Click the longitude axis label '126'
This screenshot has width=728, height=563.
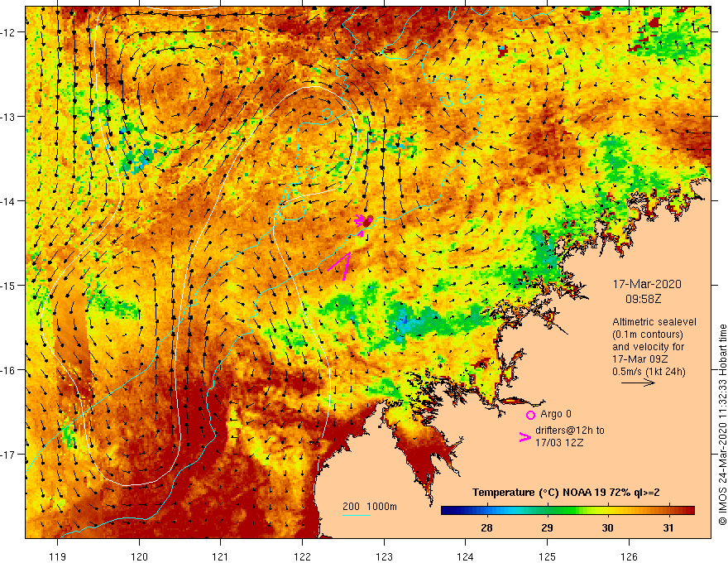(x=629, y=556)
